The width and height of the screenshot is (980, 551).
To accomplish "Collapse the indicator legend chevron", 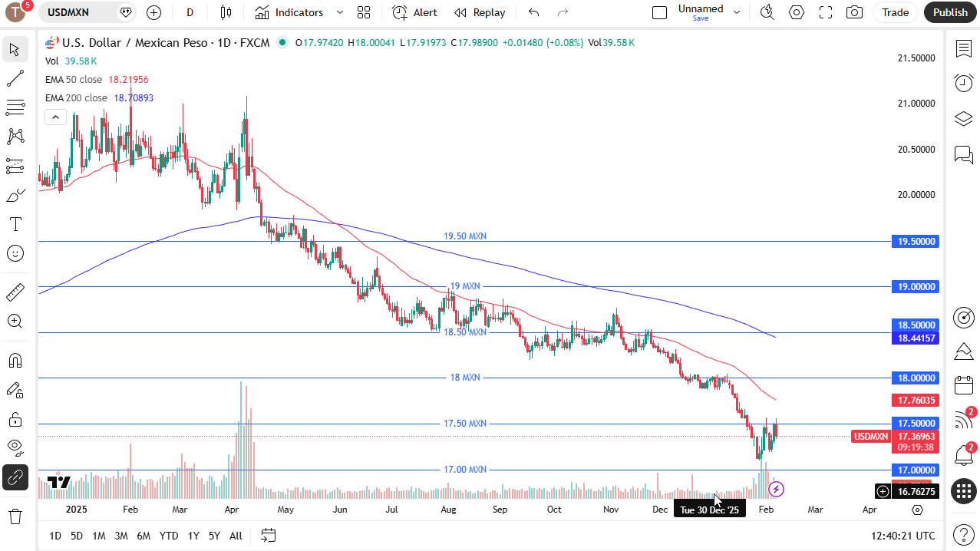I will coord(54,117).
